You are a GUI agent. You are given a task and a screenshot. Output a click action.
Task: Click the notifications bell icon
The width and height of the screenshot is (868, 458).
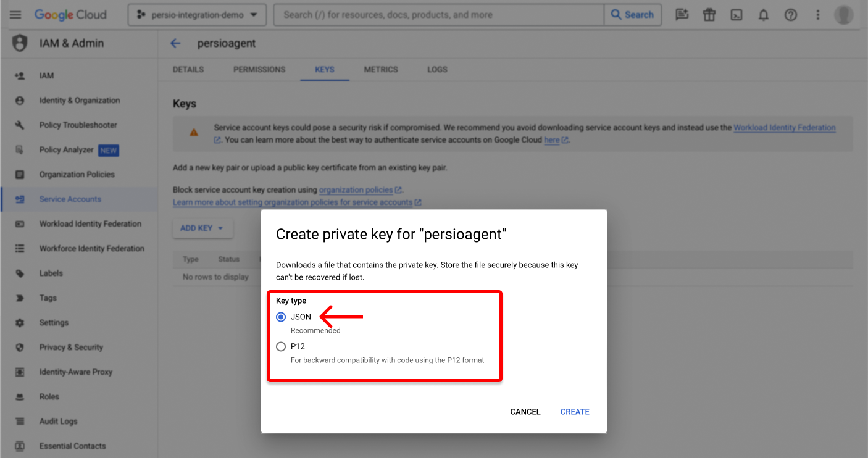764,15
